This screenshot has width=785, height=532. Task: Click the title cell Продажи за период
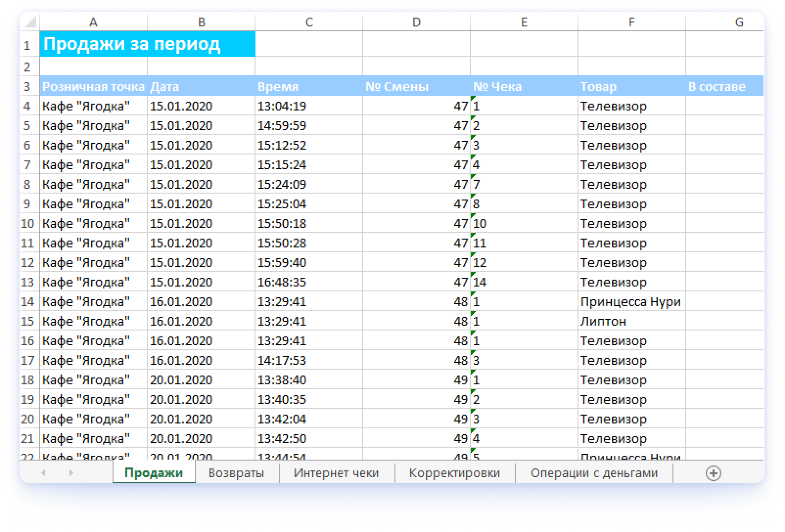coord(147,44)
